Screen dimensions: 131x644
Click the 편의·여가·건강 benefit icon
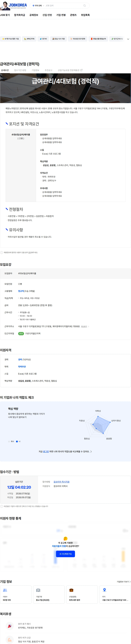coord(9,639)
